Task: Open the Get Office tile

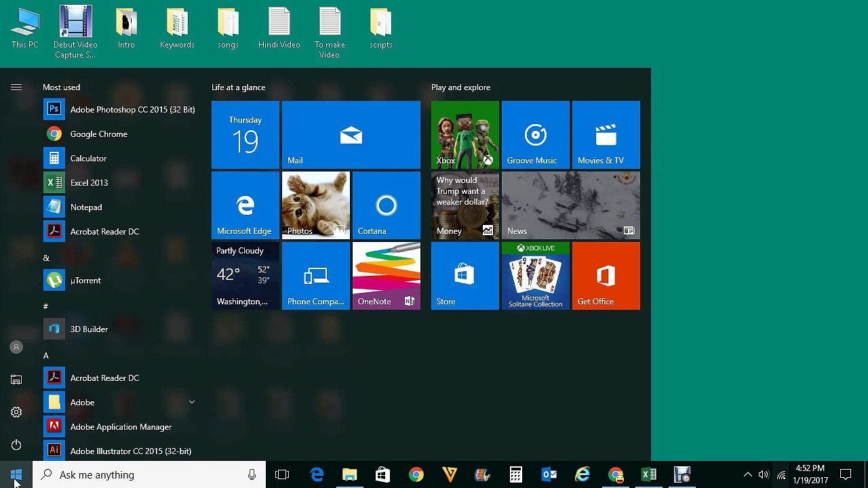Action: coord(606,276)
